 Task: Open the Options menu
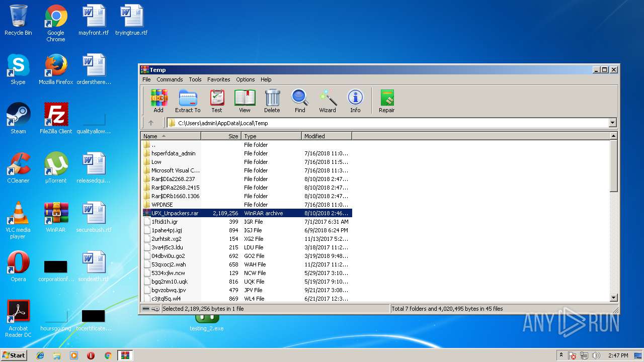(246, 79)
